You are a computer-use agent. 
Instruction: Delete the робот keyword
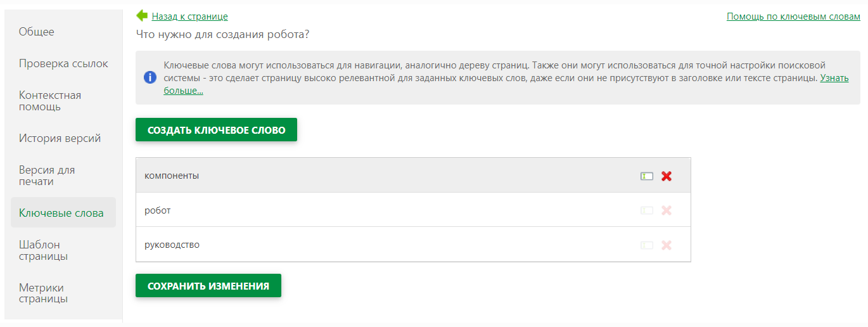667,210
